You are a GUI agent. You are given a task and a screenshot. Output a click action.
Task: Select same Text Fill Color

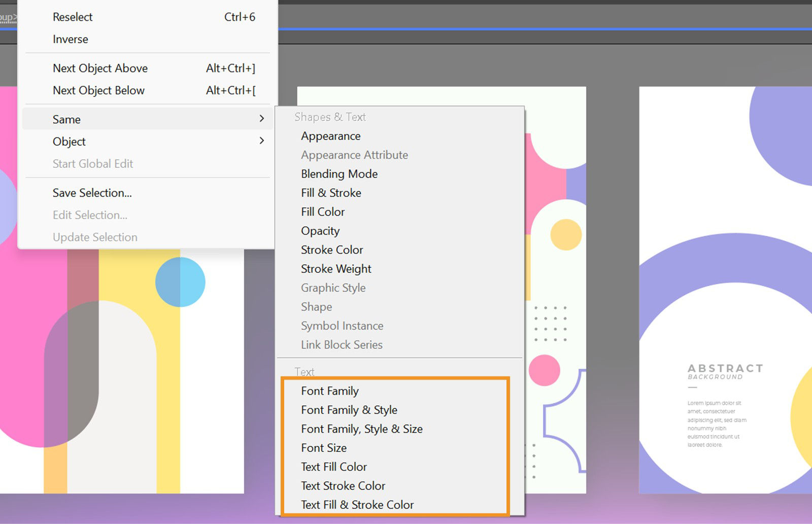click(334, 467)
